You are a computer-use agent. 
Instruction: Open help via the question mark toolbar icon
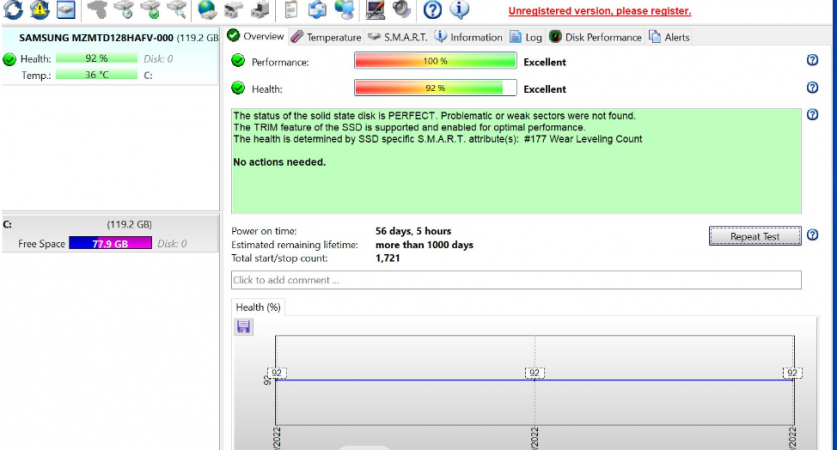[432, 10]
